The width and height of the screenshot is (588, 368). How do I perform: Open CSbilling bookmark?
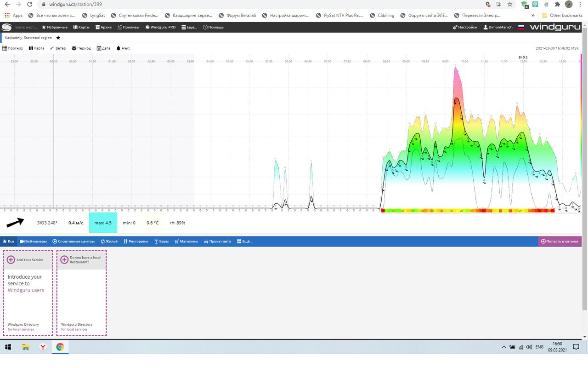[x=382, y=15]
